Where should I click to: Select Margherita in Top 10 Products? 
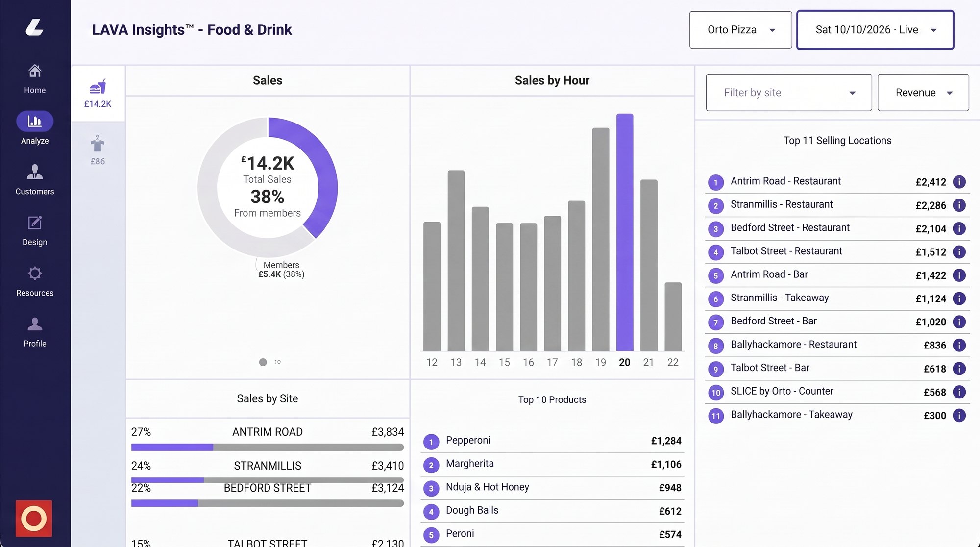pos(552,464)
